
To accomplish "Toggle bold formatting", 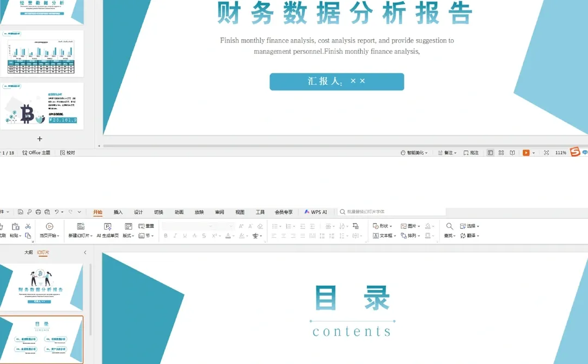I will tap(165, 236).
